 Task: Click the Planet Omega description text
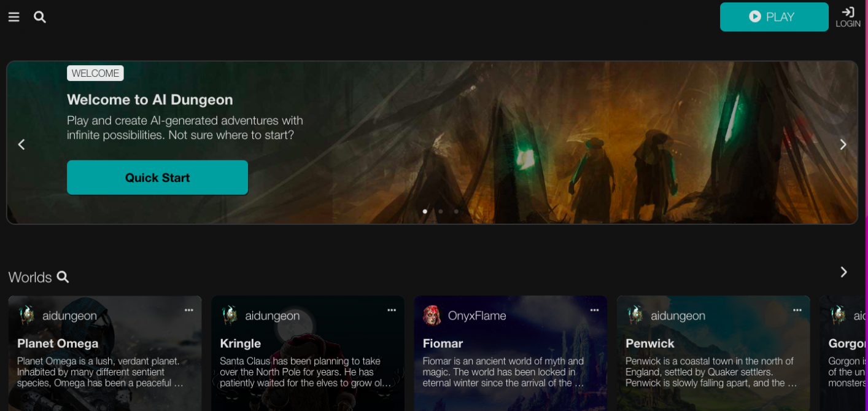tap(101, 372)
